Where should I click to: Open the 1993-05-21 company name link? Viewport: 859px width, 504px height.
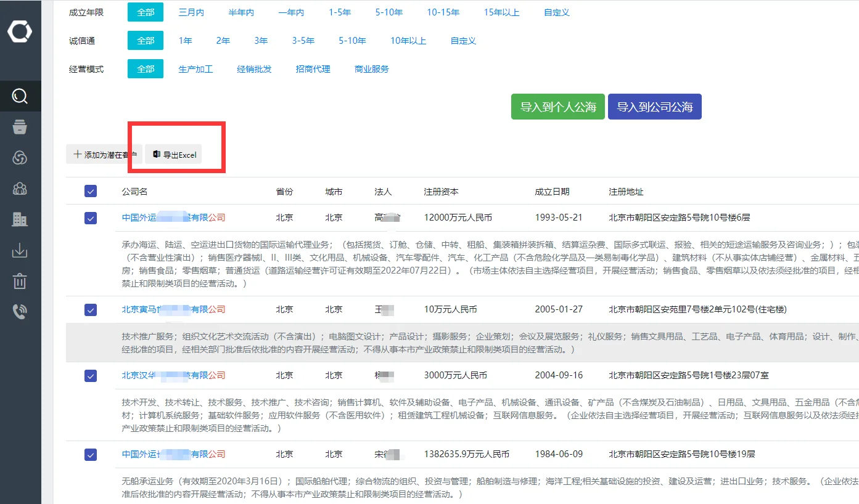(173, 217)
